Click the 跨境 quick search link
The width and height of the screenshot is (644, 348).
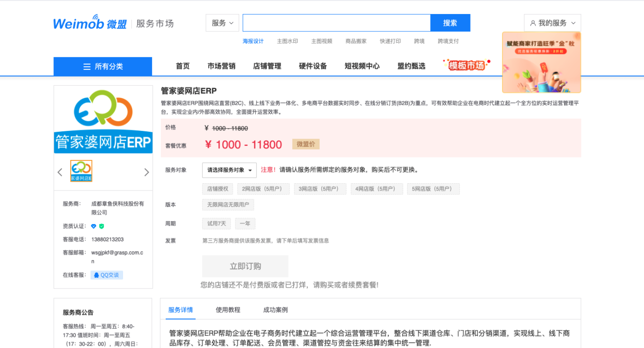pyautogui.click(x=420, y=41)
